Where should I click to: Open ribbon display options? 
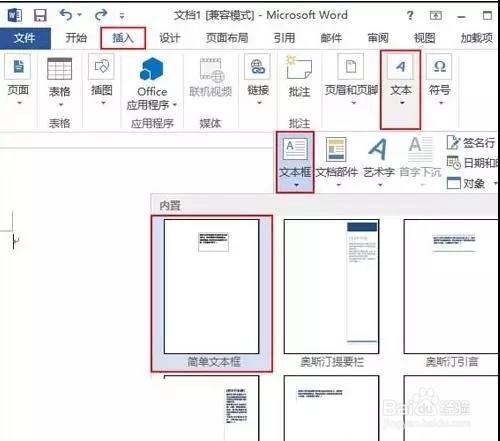click(435, 15)
